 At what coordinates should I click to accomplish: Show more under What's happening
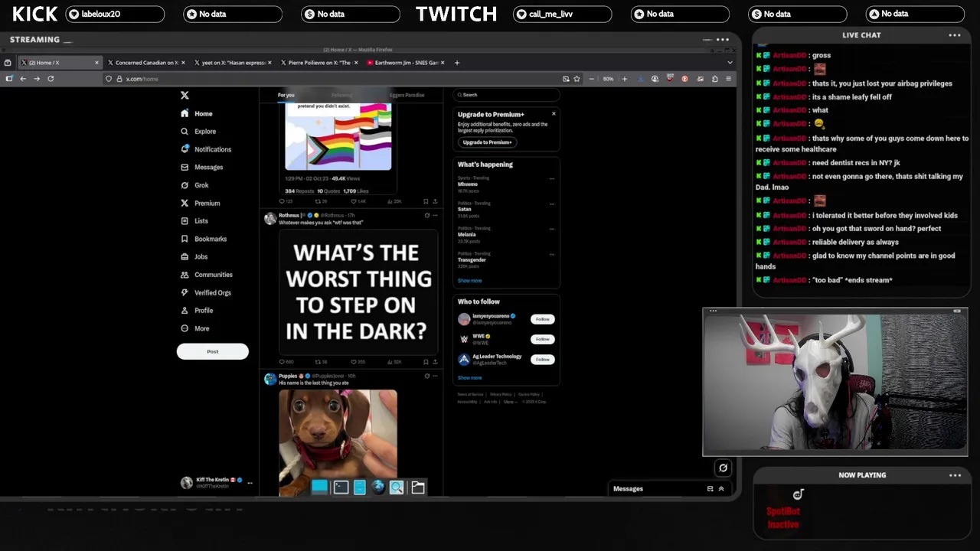[x=469, y=281]
